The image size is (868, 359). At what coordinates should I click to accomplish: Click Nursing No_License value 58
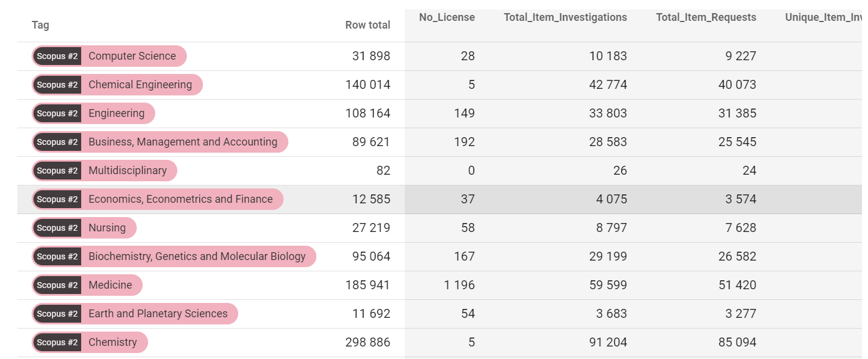coord(468,228)
